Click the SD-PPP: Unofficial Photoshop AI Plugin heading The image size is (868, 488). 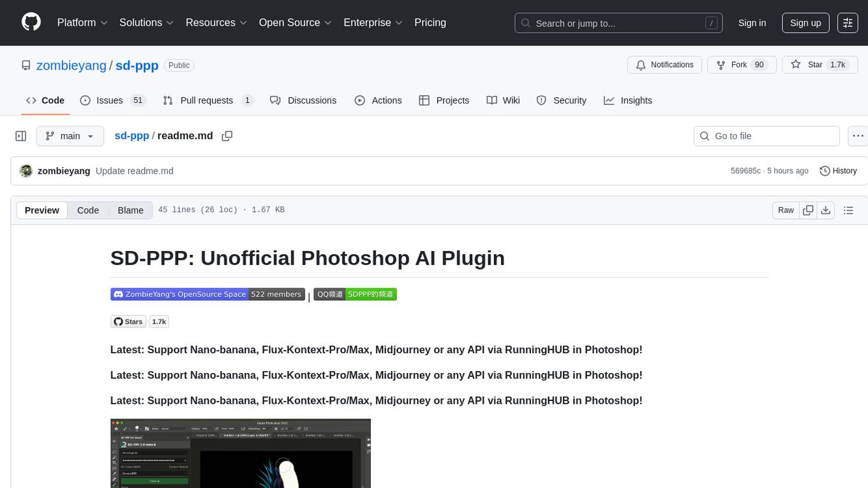[x=308, y=258]
